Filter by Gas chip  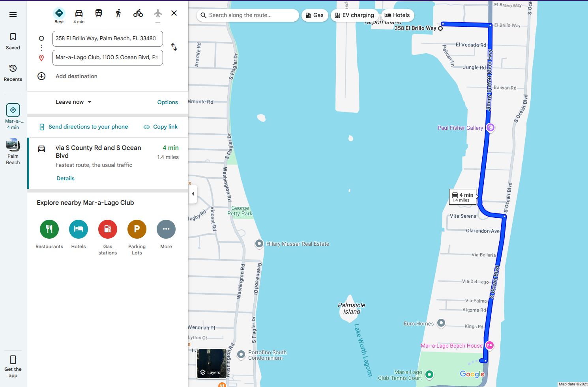(315, 15)
